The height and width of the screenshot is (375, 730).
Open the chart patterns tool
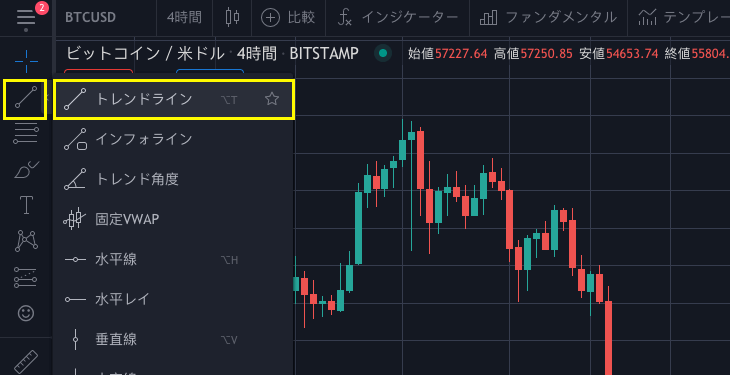coord(26,240)
